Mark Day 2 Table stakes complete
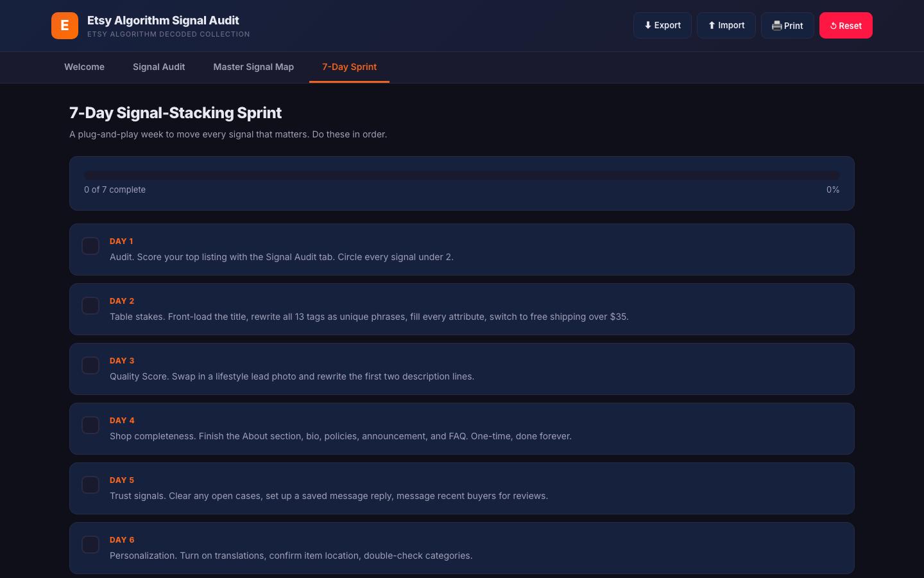This screenshot has width=924, height=578. [90, 306]
